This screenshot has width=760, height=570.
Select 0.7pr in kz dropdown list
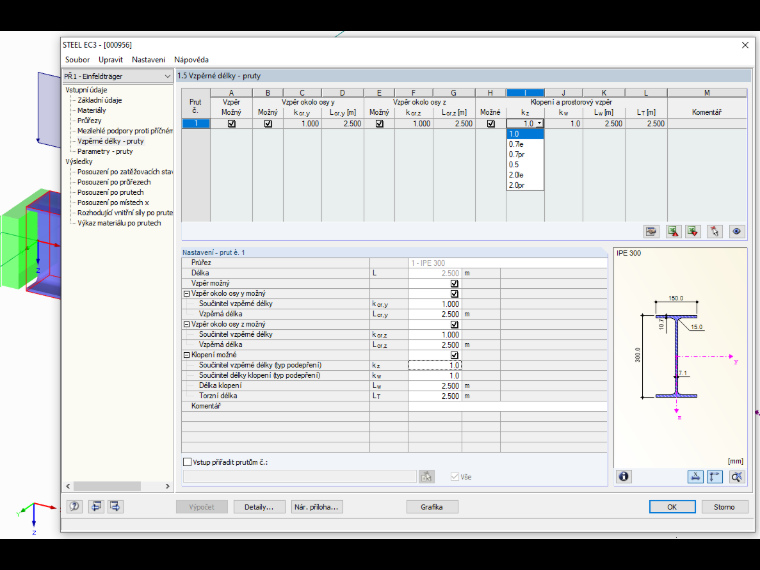[525, 154]
